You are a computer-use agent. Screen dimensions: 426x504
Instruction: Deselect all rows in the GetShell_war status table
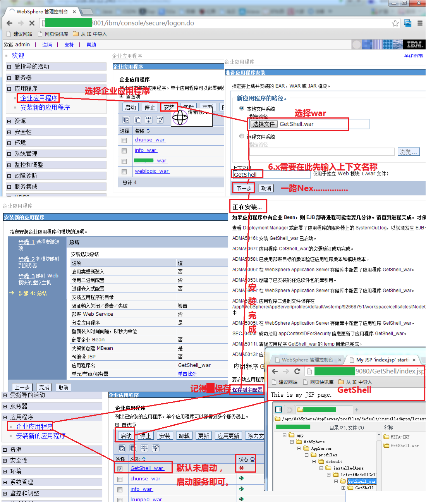133,448
